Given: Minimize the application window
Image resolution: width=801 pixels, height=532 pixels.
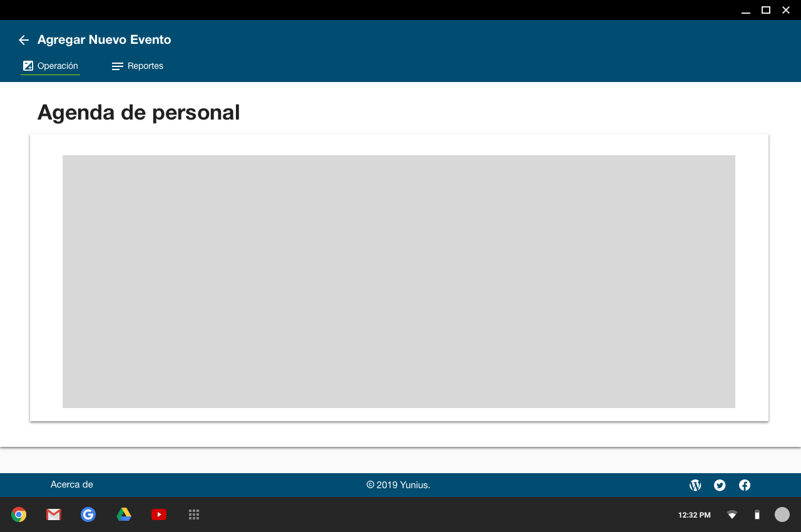Looking at the screenshot, I should [745, 10].
